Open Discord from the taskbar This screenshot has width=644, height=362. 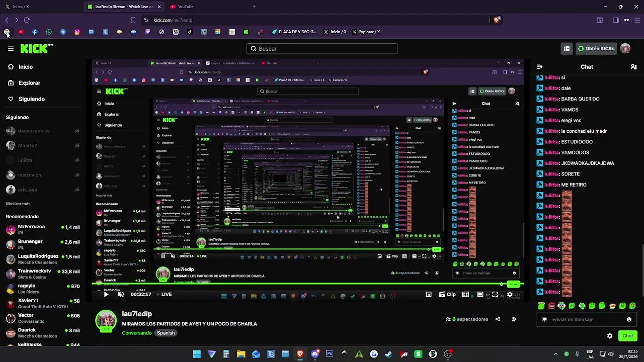[315, 354]
